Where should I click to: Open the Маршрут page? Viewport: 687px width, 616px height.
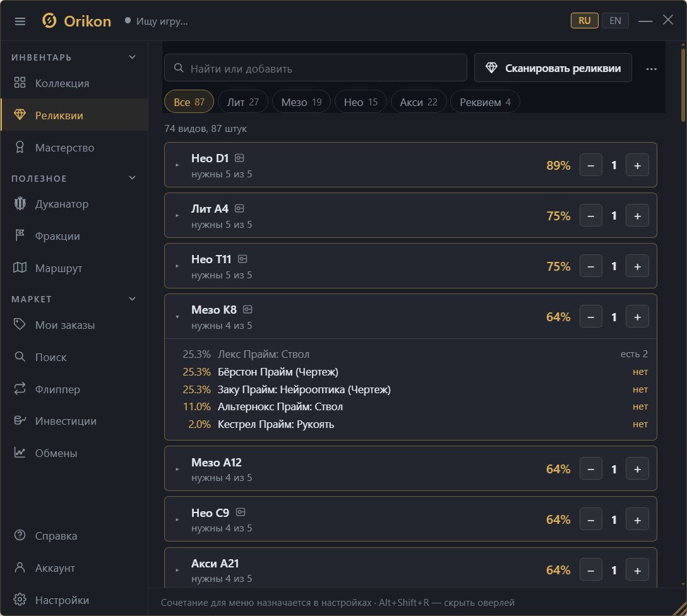tap(75, 268)
